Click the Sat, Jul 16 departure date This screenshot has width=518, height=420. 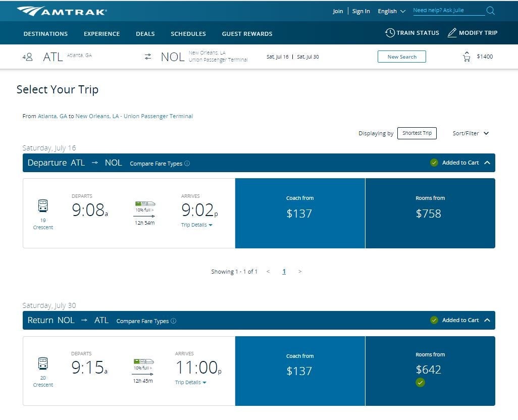(278, 57)
